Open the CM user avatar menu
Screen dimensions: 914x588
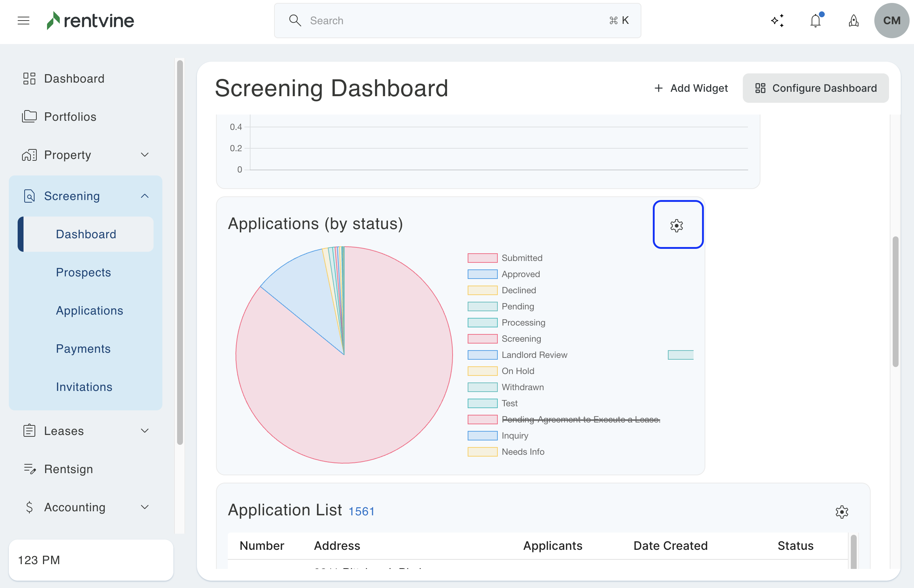pos(891,21)
